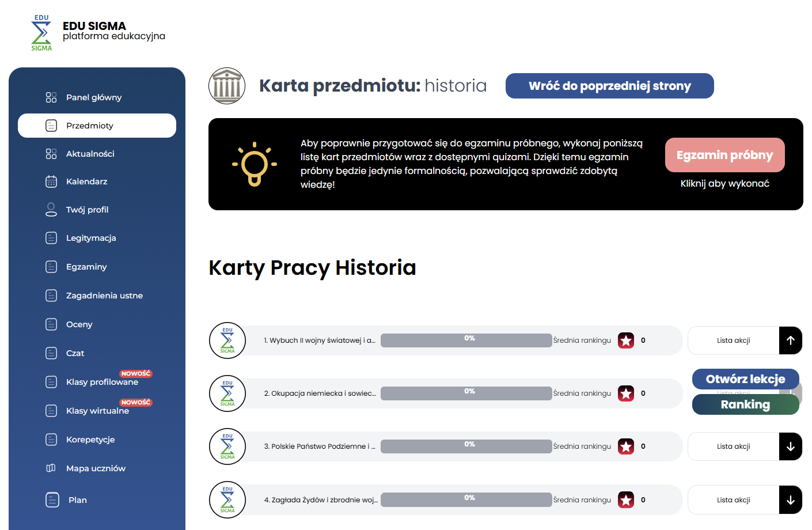Click the history museum building icon
The height and width of the screenshot is (530, 812).
[x=227, y=86]
